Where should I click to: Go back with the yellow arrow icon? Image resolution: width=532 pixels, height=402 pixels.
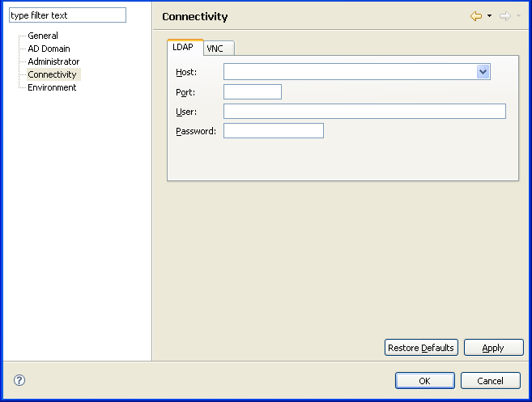(x=476, y=16)
